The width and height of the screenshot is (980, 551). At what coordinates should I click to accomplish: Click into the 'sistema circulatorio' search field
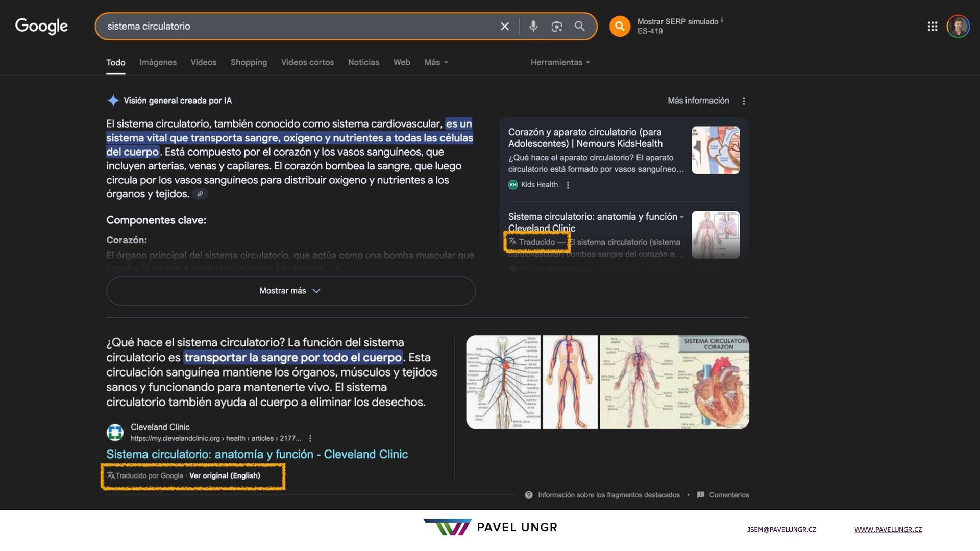pyautogui.click(x=296, y=27)
